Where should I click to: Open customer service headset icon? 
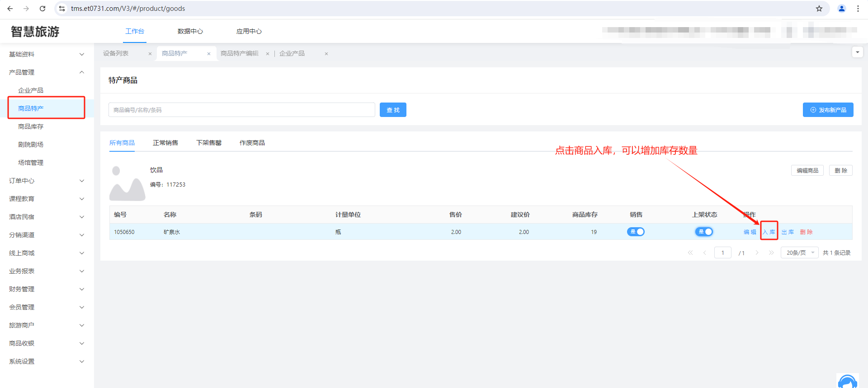847,381
